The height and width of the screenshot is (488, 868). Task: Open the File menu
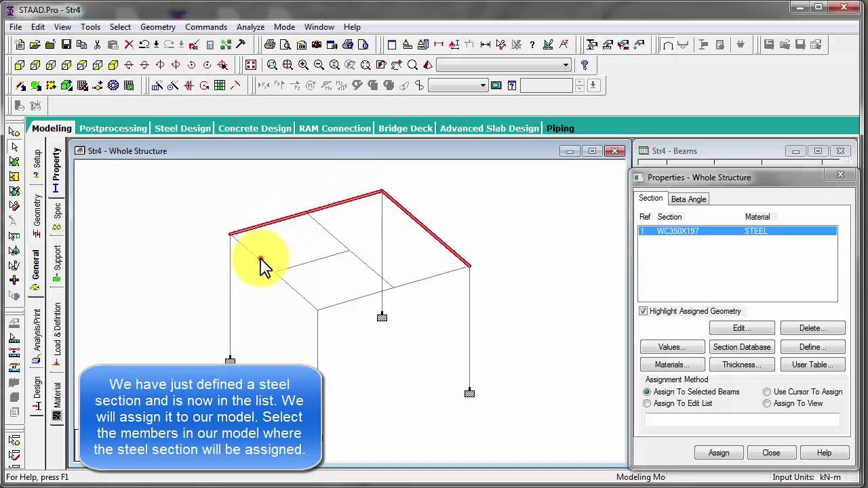click(x=16, y=27)
